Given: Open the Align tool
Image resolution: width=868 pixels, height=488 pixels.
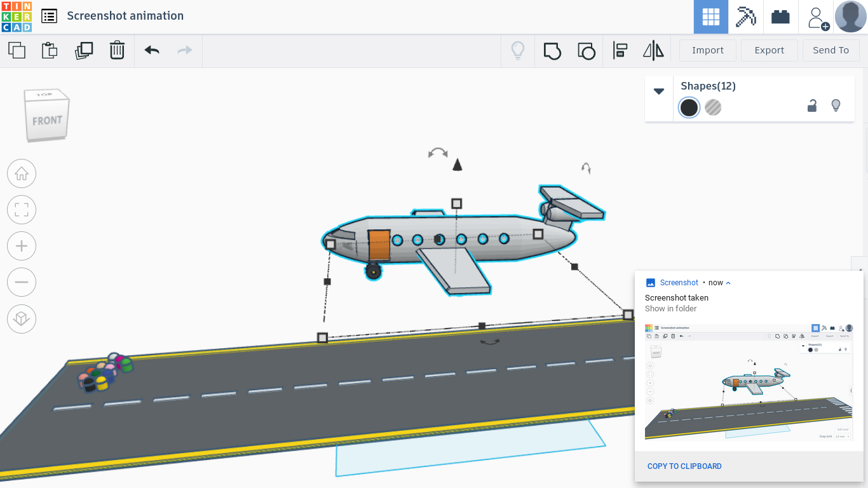Looking at the screenshot, I should 620,50.
